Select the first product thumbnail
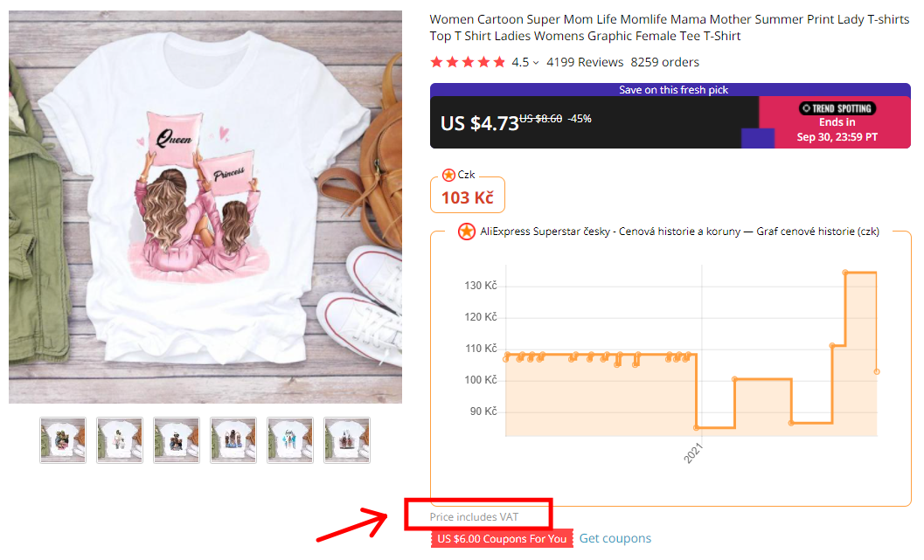This screenshot has width=924, height=560. 62,440
